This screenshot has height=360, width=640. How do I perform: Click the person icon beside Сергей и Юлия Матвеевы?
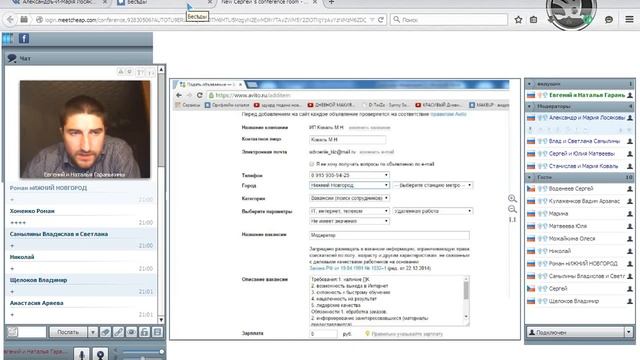point(630,154)
